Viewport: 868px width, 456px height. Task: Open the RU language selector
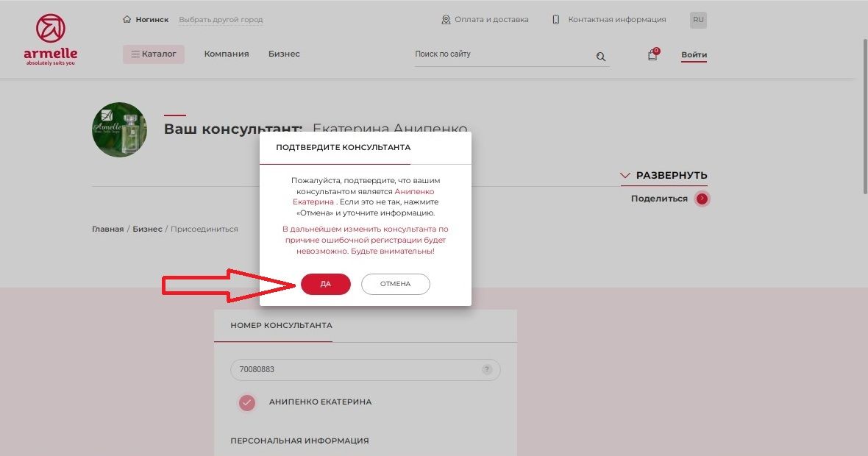(698, 20)
